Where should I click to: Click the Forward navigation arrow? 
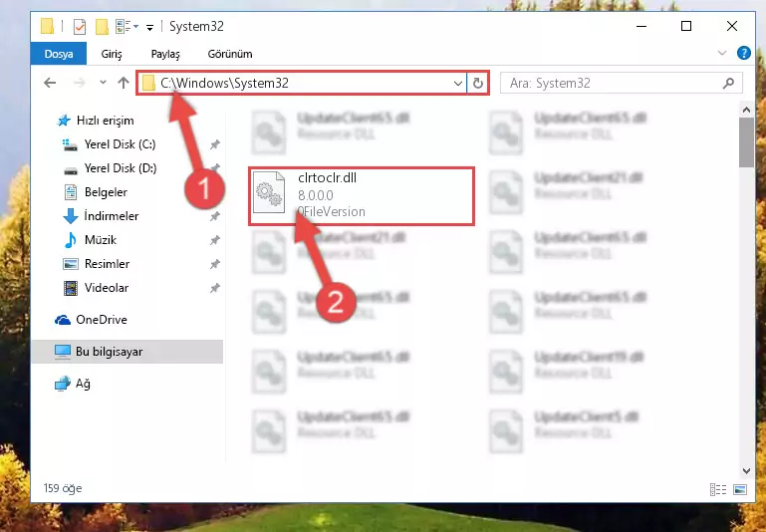(79, 83)
